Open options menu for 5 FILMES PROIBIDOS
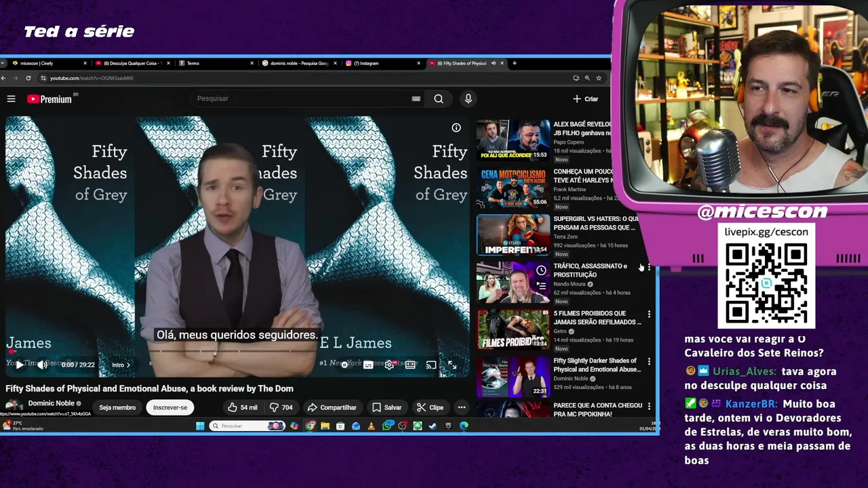This screenshot has width=868, height=488. (649, 314)
